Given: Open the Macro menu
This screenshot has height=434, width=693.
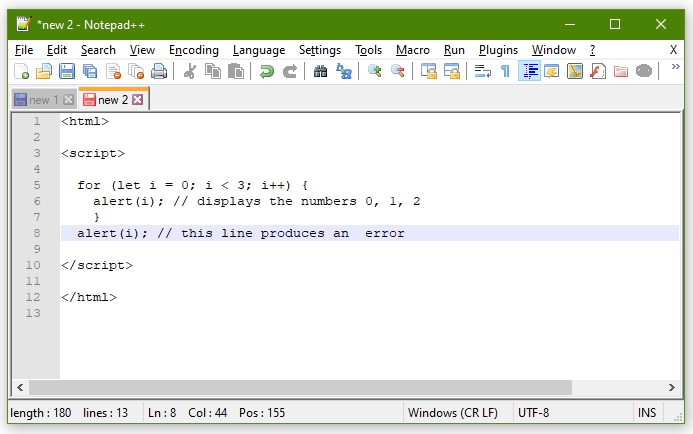Looking at the screenshot, I should [413, 50].
